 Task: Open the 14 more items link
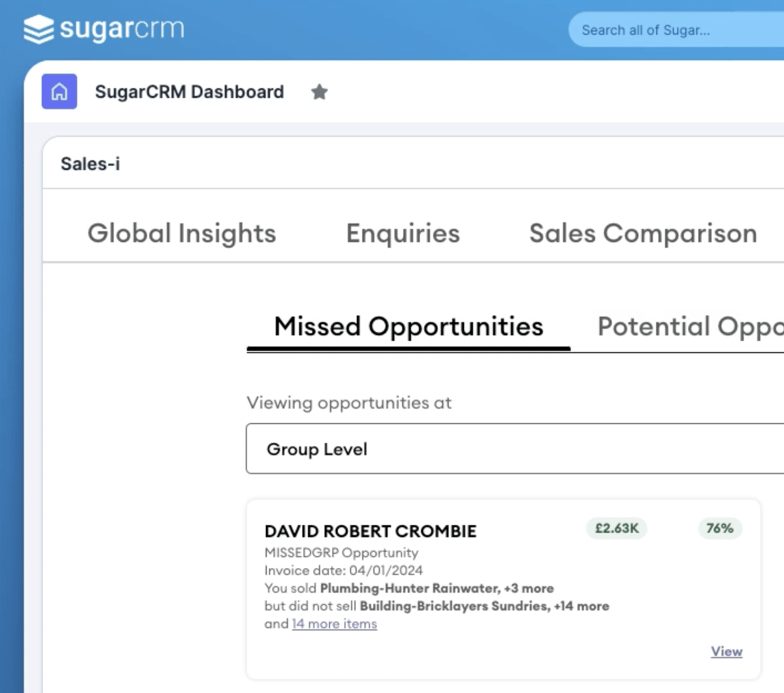(335, 624)
